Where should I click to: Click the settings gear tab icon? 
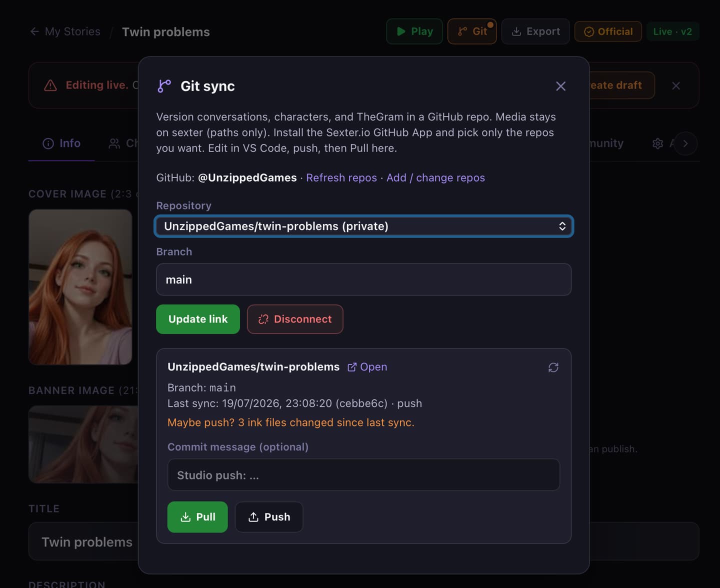657,143
